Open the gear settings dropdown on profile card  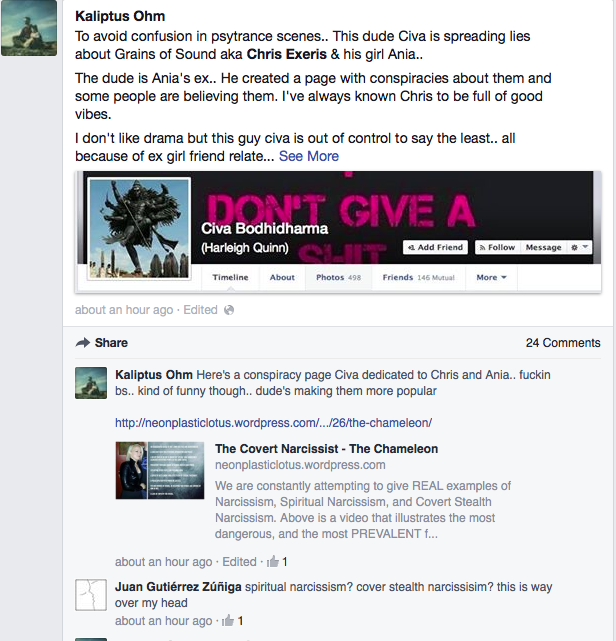tap(579, 247)
